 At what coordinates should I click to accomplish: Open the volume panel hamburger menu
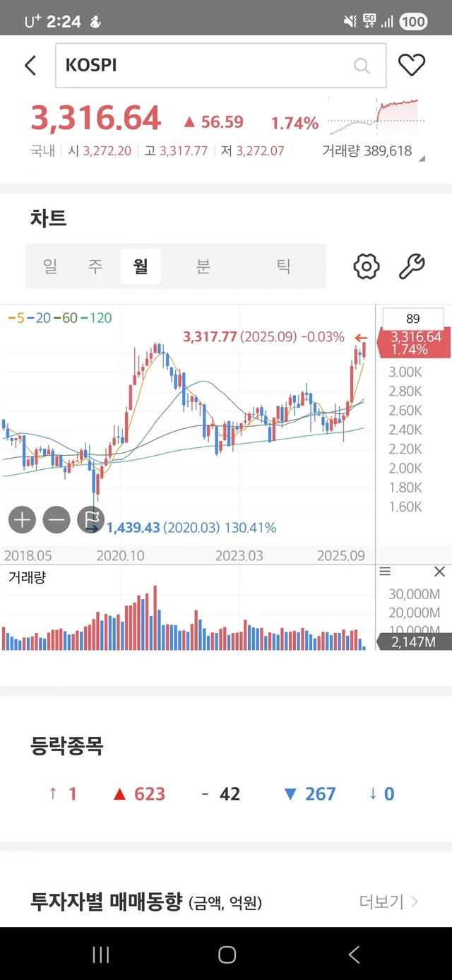(x=385, y=572)
